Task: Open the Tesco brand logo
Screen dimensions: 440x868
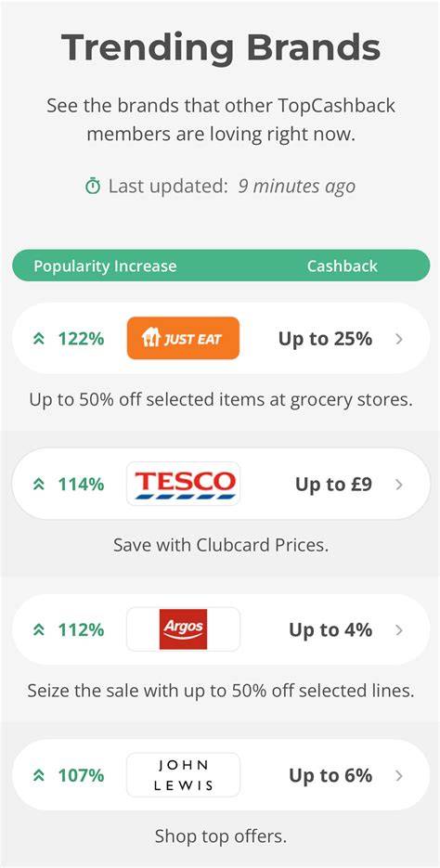Action: pos(183,484)
